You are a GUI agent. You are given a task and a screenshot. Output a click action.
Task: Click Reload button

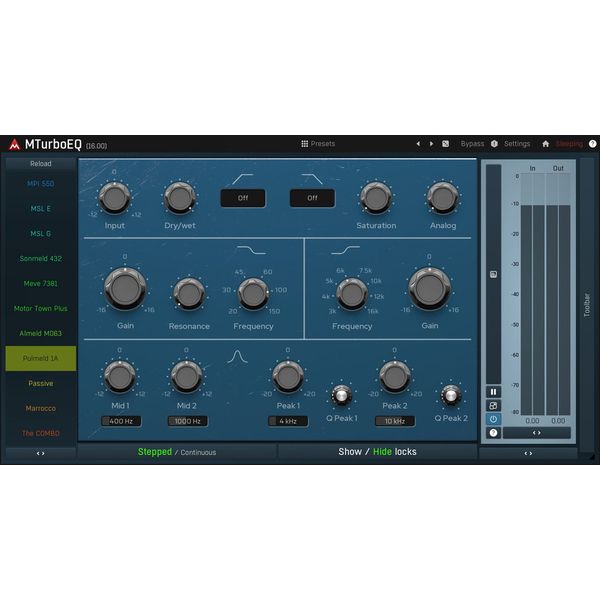[41, 164]
